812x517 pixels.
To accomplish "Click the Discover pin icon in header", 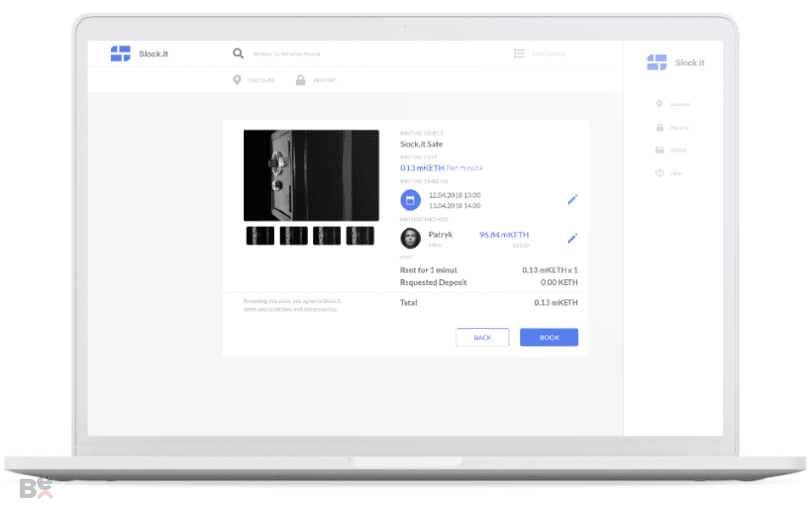I will click(237, 80).
